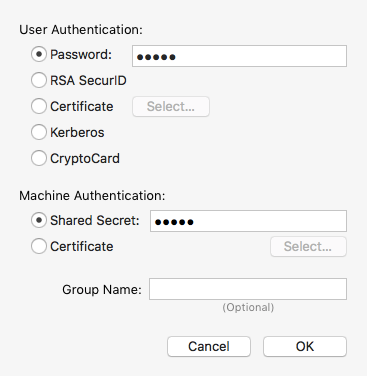Viewport: 367px width, 376px height.
Task: Click Select button beside machine Certificate
Action: pyautogui.click(x=308, y=247)
